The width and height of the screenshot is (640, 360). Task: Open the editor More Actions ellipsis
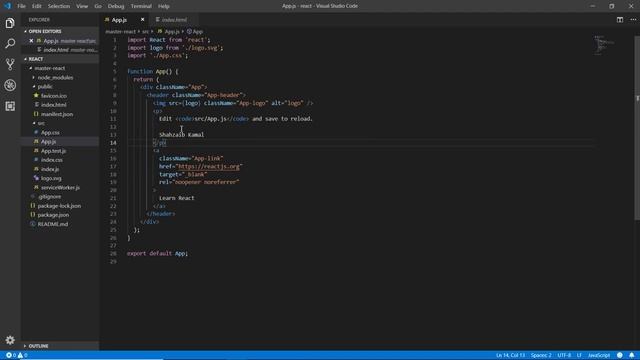tap(633, 20)
